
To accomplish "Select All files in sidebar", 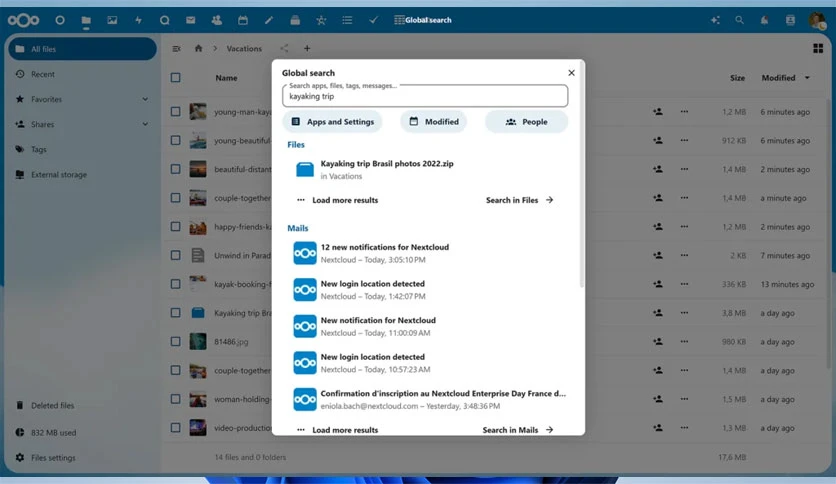I will (x=82, y=49).
